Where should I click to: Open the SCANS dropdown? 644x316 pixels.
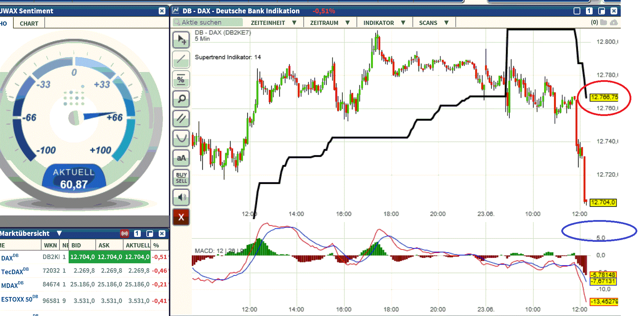pyautogui.click(x=434, y=23)
